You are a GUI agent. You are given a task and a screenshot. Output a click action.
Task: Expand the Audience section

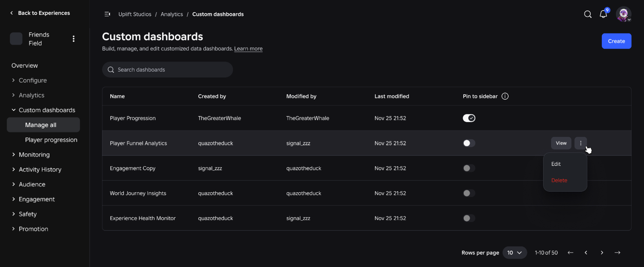(x=28, y=185)
